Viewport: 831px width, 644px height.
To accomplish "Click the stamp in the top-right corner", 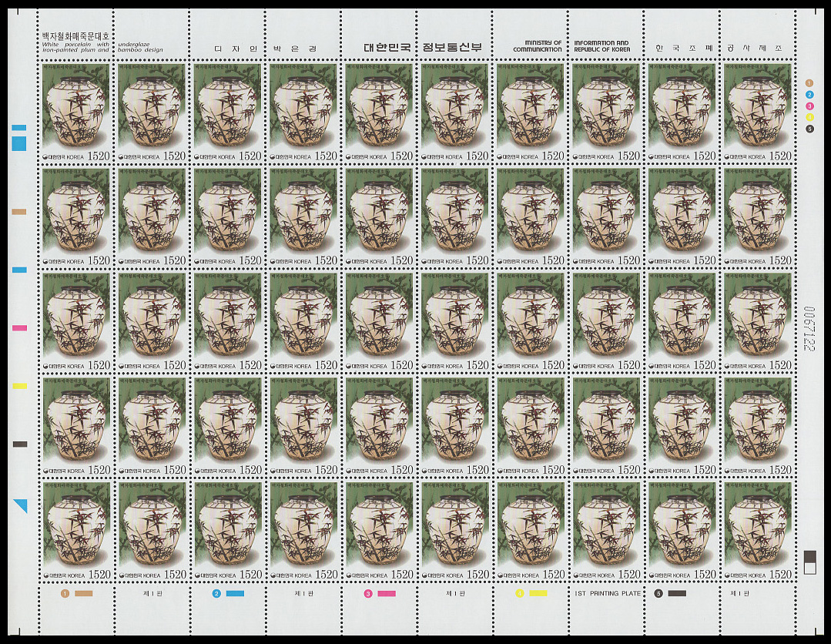I will (758, 112).
